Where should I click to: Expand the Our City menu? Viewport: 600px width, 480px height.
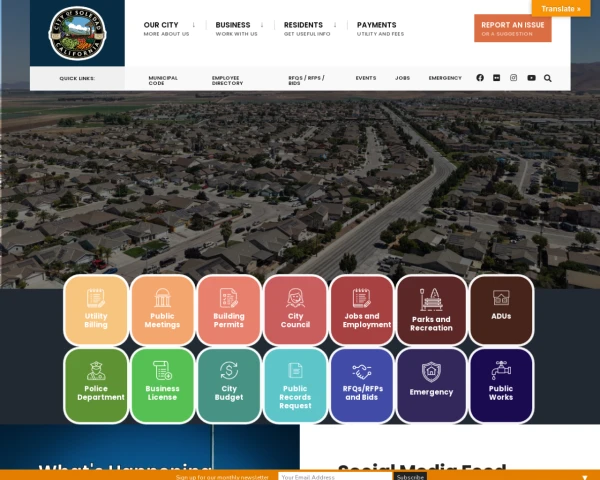166,28
